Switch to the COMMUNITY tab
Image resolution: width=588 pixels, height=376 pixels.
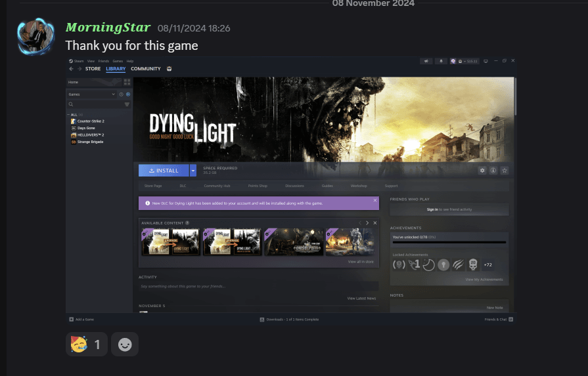[x=145, y=69]
